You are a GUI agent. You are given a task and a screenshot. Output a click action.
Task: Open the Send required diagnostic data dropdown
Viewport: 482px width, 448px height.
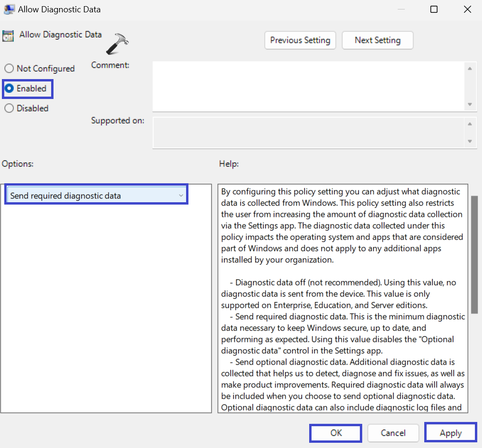[97, 196]
